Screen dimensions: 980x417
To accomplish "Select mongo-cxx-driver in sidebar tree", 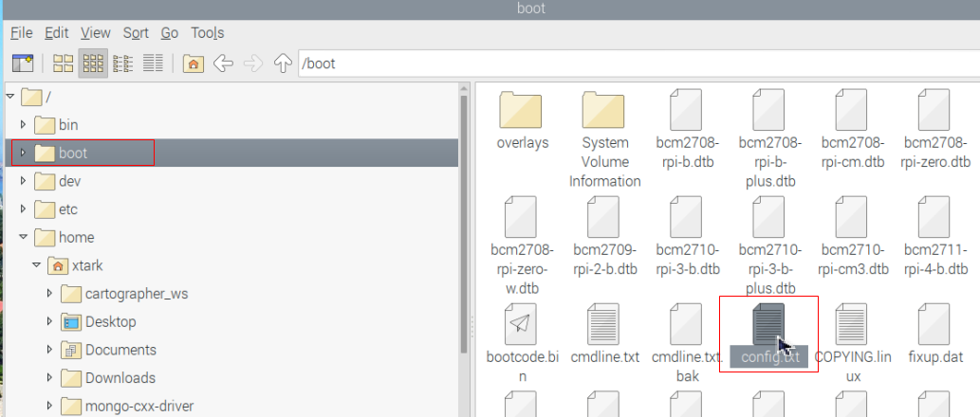I will pyautogui.click(x=127, y=406).
